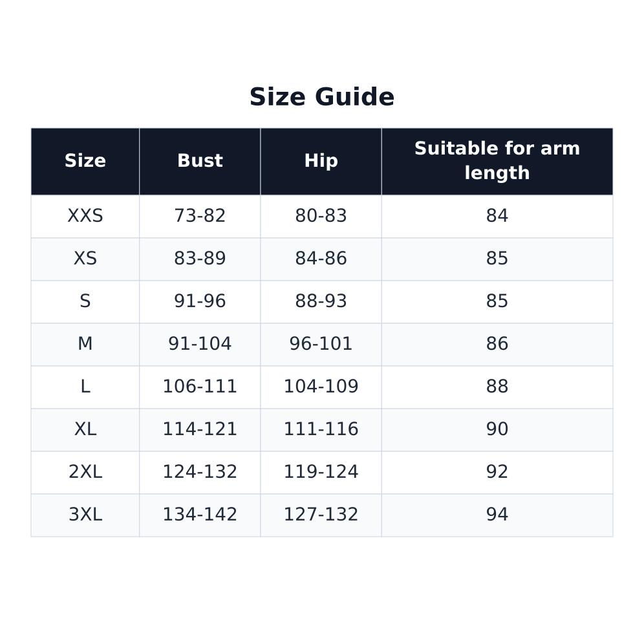Select hip value 88-93
The height and width of the screenshot is (644, 644).
(x=321, y=301)
